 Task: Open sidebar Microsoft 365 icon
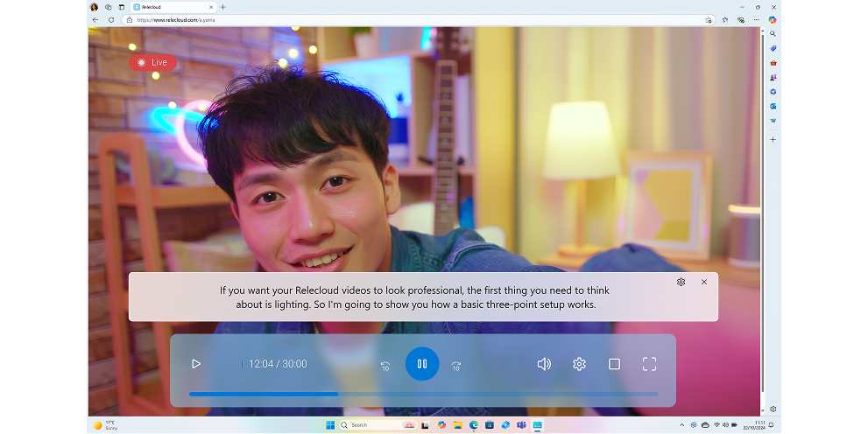coord(773,92)
